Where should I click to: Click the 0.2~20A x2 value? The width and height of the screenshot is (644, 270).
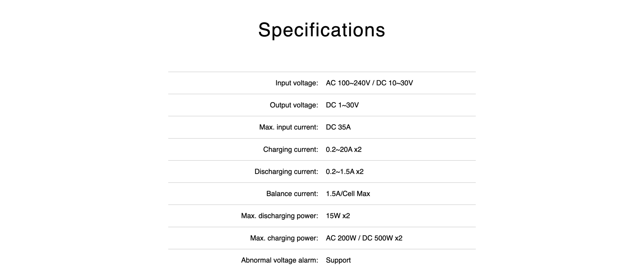click(344, 149)
